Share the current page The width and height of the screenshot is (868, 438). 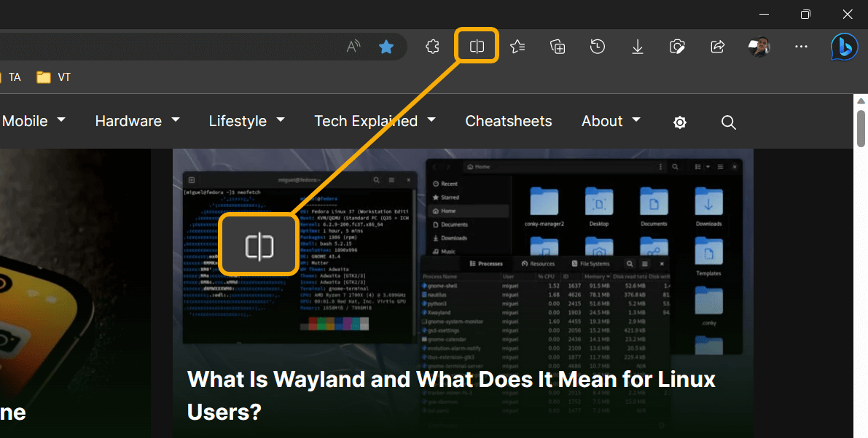(x=717, y=46)
